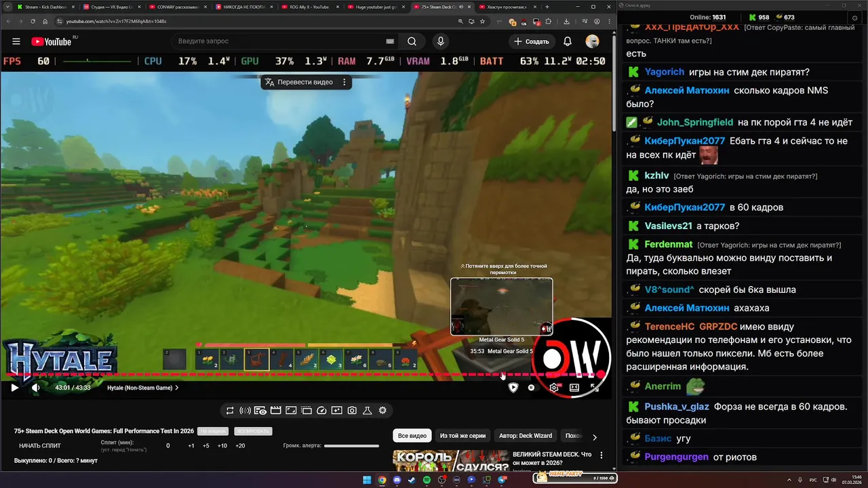Image resolution: width=868 pixels, height=488 pixels.
Task: Open ВЕЛИКИЙ STEAM DECK suggested video thumbnail
Action: coord(451,461)
